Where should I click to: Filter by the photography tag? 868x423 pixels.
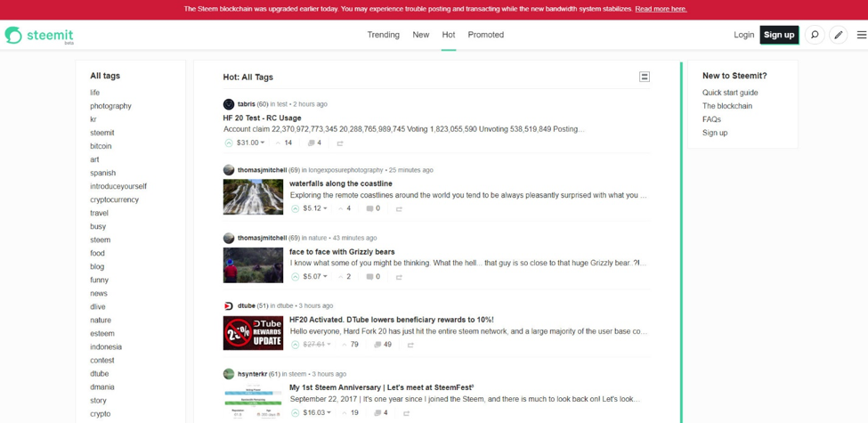click(110, 106)
